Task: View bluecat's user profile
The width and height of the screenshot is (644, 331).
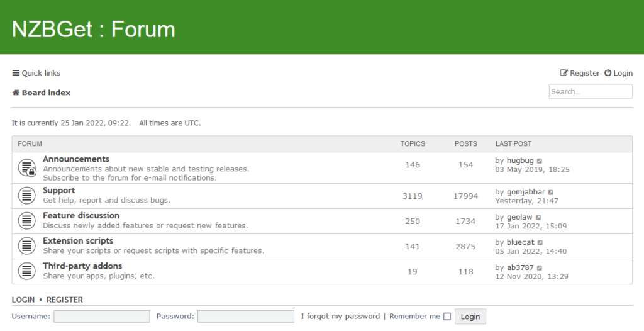Action: pyautogui.click(x=520, y=242)
